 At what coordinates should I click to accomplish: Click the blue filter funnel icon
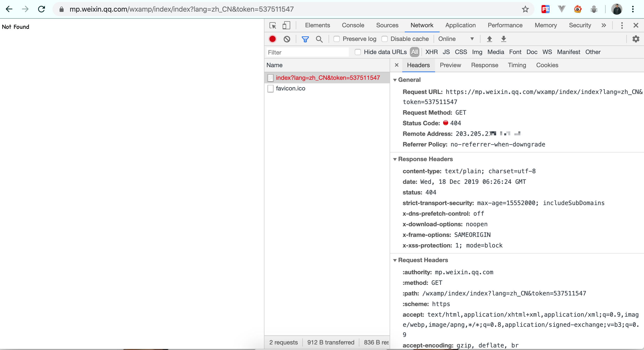(x=305, y=39)
